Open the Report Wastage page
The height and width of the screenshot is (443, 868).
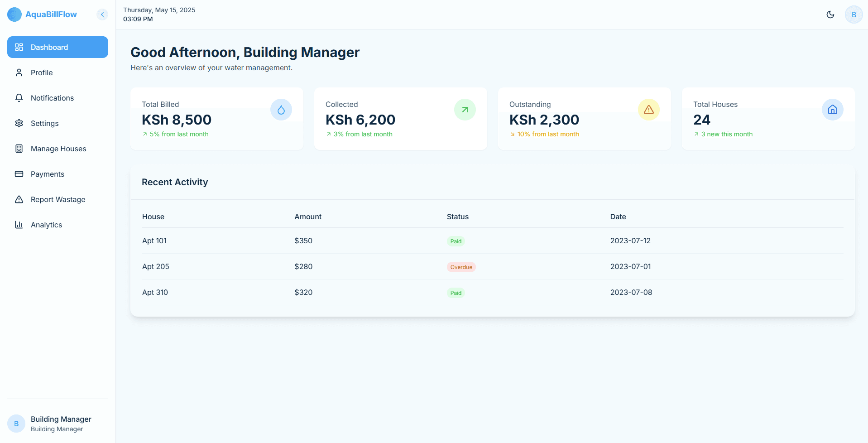(x=58, y=199)
